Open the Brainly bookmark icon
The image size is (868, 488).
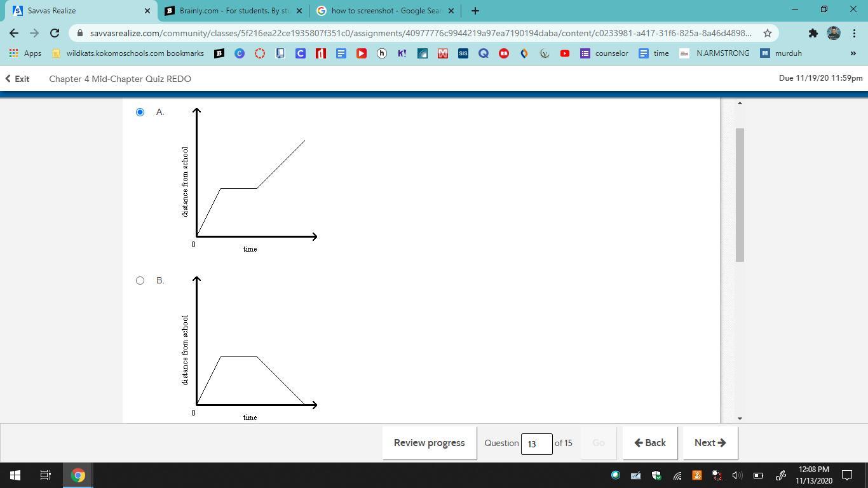point(219,53)
